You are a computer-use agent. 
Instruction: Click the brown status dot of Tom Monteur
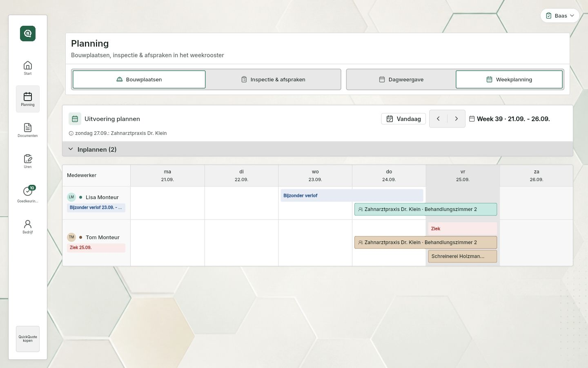pyautogui.click(x=81, y=237)
